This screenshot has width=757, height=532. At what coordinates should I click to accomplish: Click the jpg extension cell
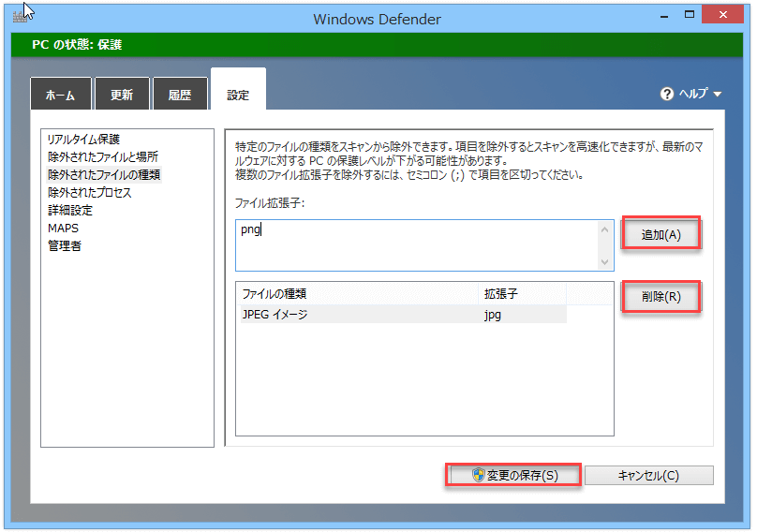pyautogui.click(x=493, y=315)
